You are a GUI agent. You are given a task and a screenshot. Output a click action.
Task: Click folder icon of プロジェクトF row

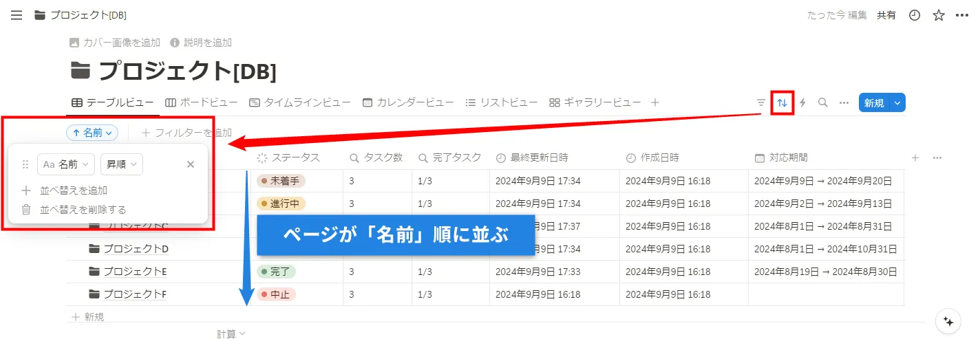coord(94,294)
